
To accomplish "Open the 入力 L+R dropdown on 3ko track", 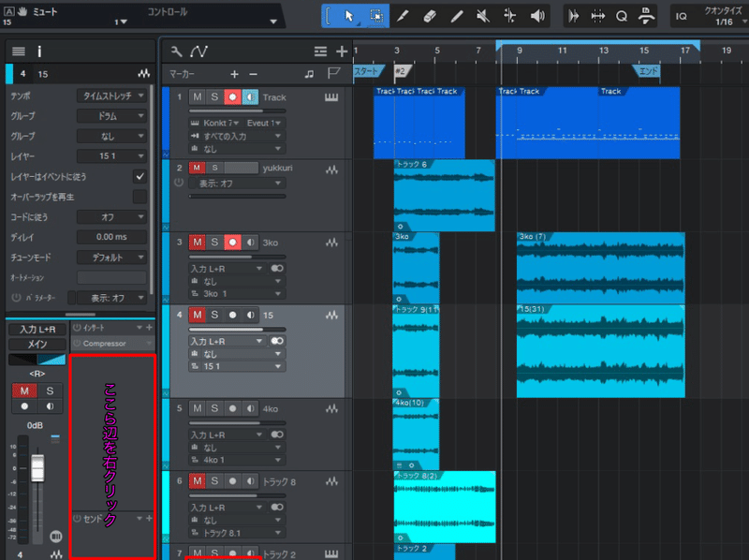I will (x=227, y=269).
